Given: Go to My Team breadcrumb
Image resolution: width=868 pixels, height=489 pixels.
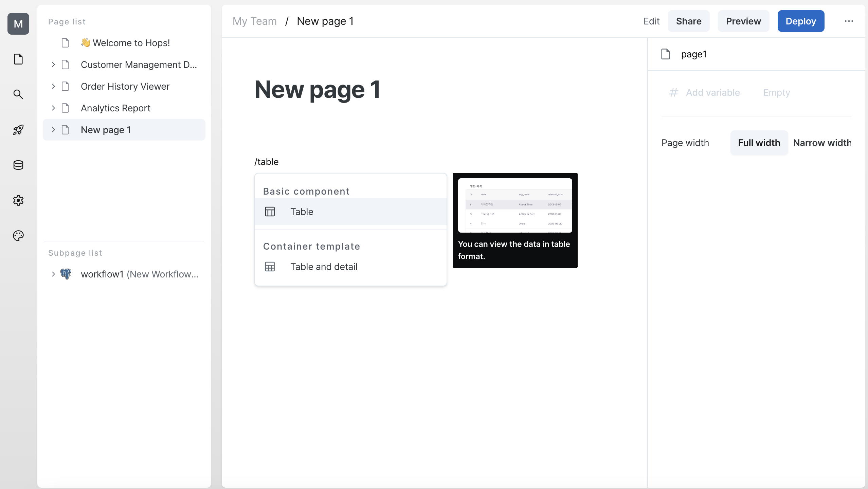Looking at the screenshot, I should click(x=255, y=21).
